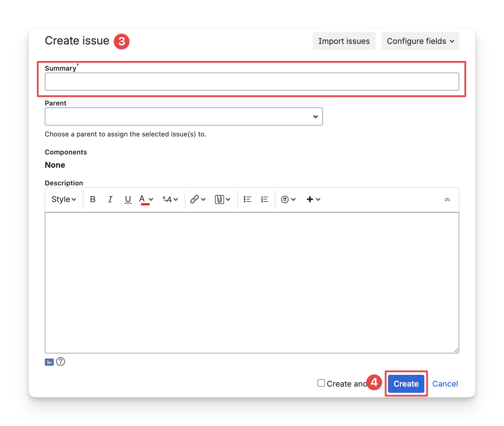Click the Cancel link

click(x=445, y=384)
